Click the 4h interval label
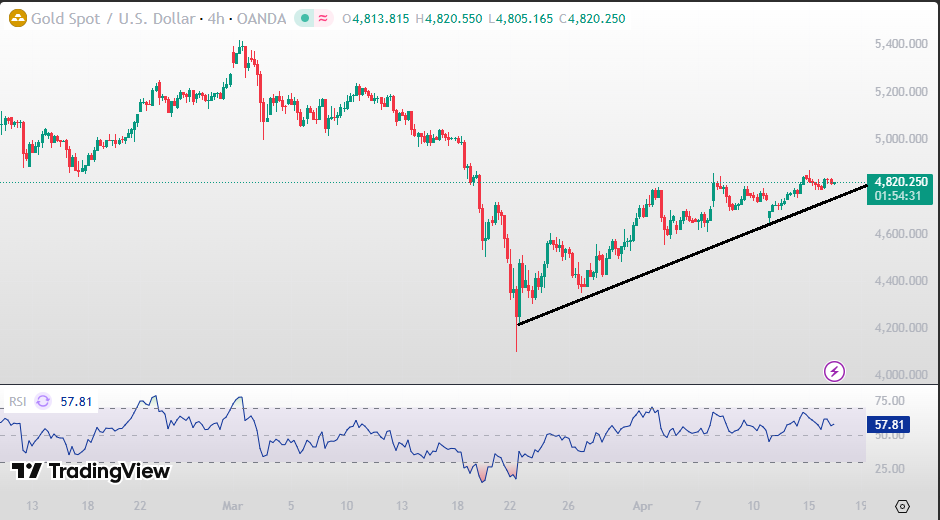Viewport: 940px width, 520px height. coord(216,18)
